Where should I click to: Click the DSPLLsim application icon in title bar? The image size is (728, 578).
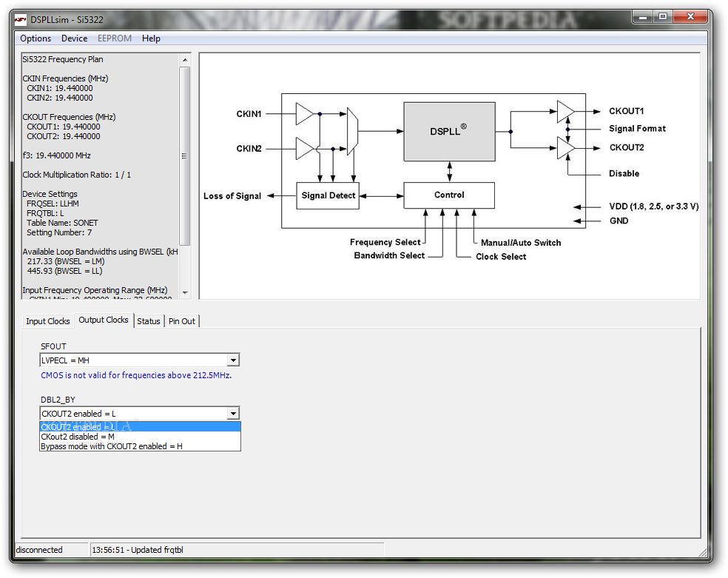tap(21, 20)
